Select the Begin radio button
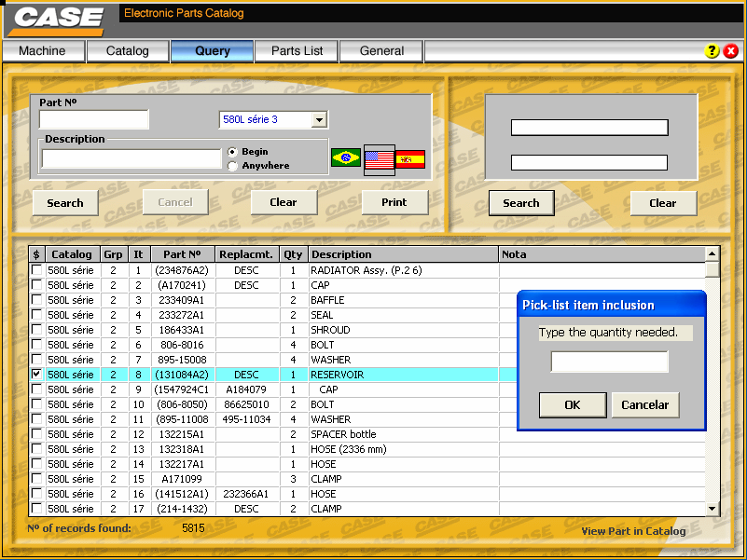 click(x=232, y=152)
